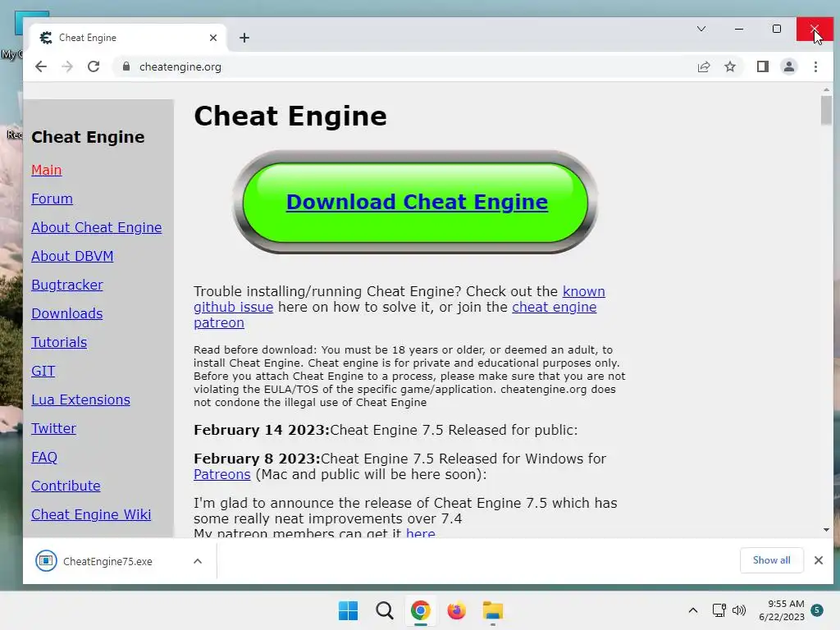Open volume control tray icon
The height and width of the screenshot is (630, 840).
(x=739, y=610)
